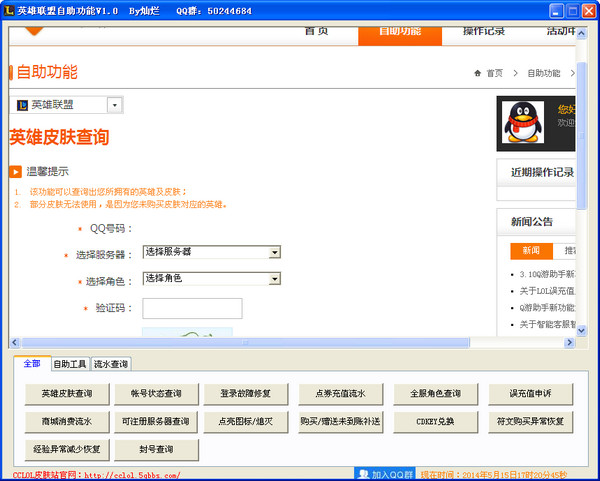Select the 自助工具 tab

click(x=70, y=364)
